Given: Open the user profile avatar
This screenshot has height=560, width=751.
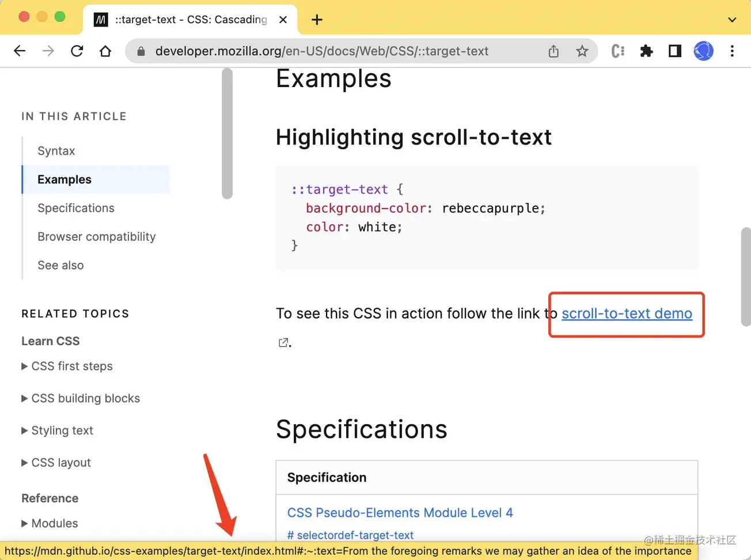Looking at the screenshot, I should pyautogui.click(x=704, y=51).
